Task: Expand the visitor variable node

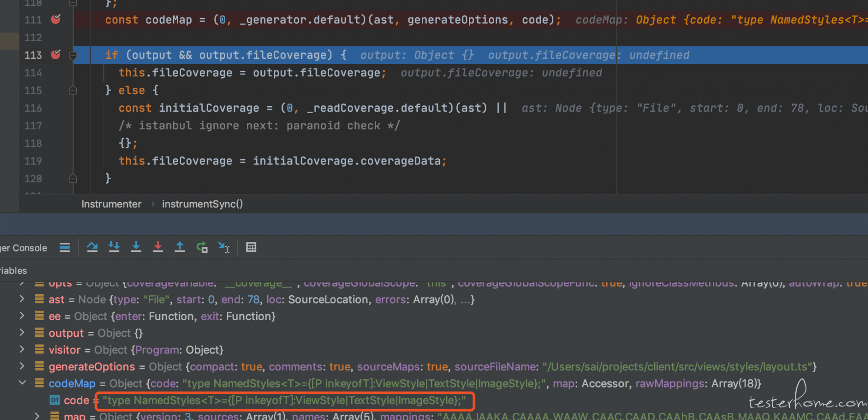Action: click(x=22, y=349)
